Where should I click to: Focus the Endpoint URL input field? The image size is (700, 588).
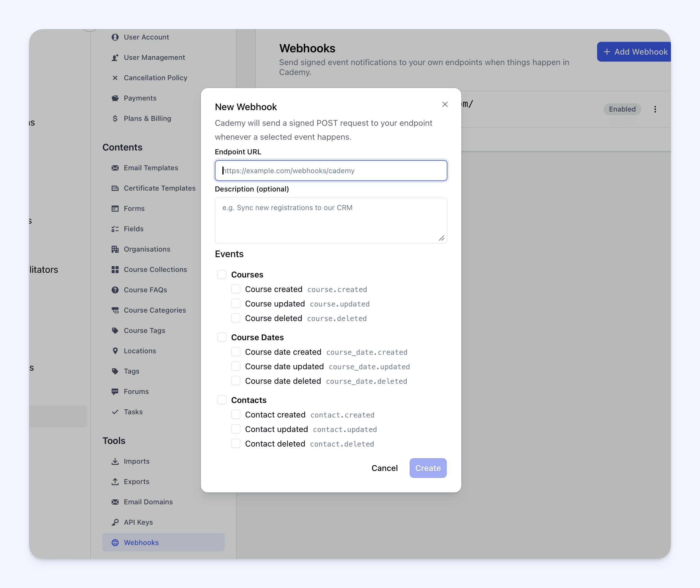pyautogui.click(x=331, y=171)
